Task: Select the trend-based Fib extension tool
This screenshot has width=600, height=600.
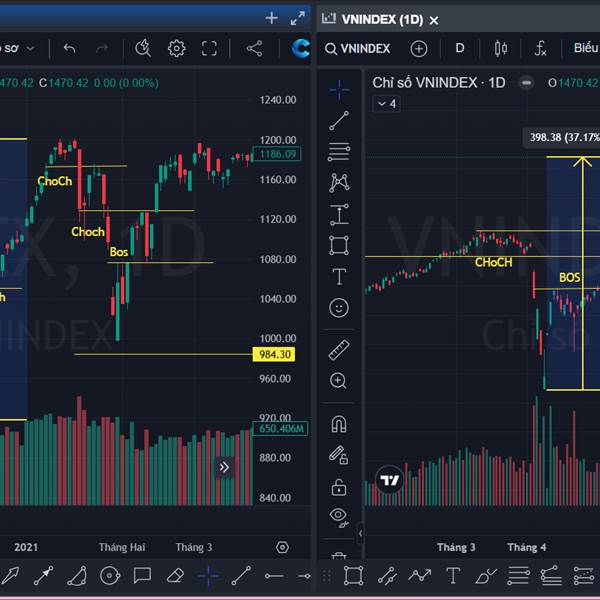Action: (x=551, y=576)
